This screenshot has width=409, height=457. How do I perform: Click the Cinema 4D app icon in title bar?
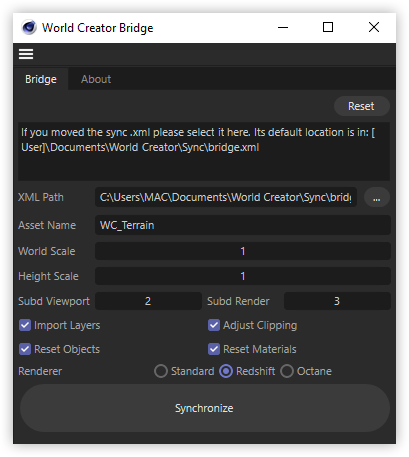(29, 27)
